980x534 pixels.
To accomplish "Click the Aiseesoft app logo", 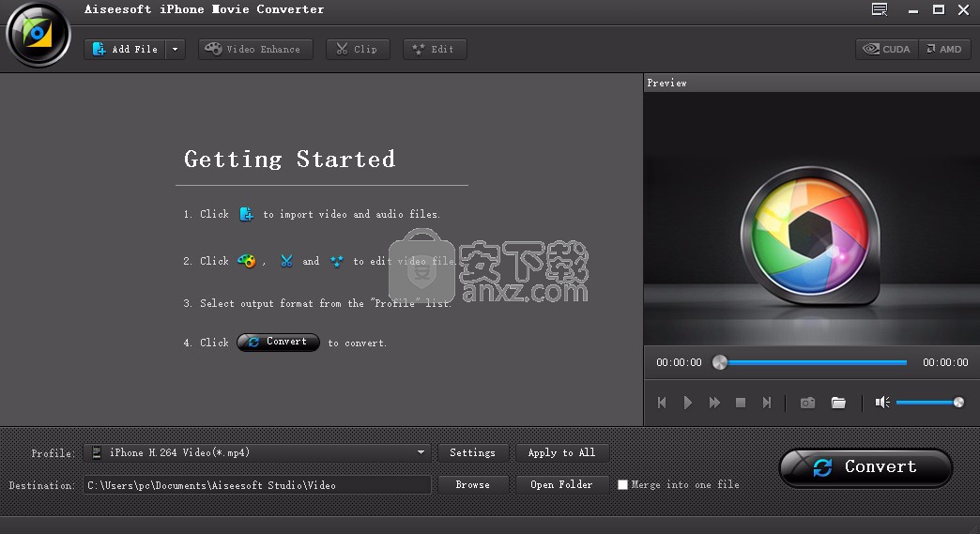I will 38,34.
